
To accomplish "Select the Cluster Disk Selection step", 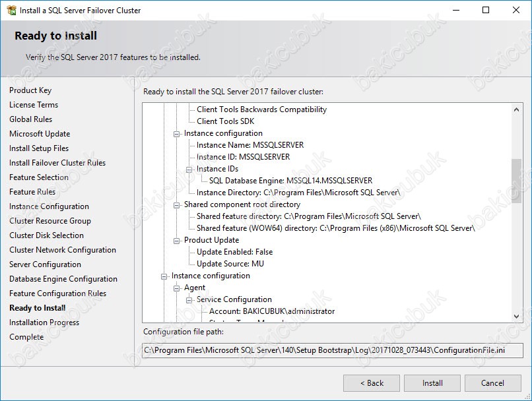I will tap(46, 235).
